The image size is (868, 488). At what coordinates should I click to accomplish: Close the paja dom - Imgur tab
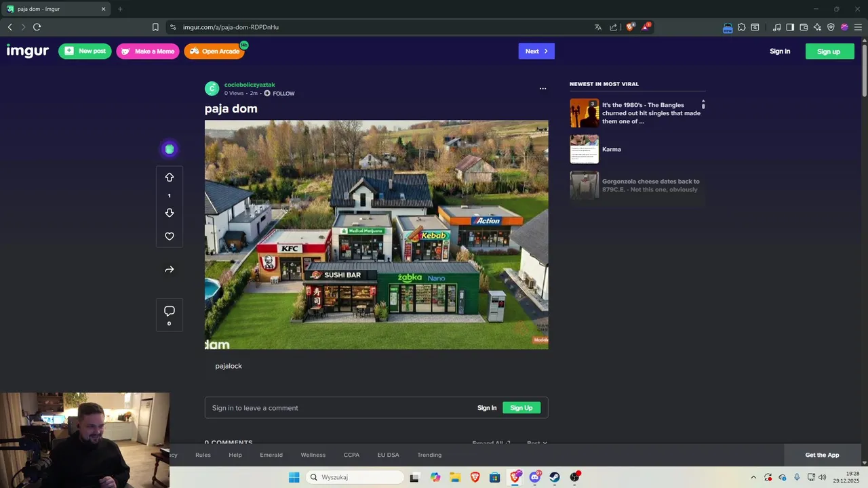(x=104, y=9)
